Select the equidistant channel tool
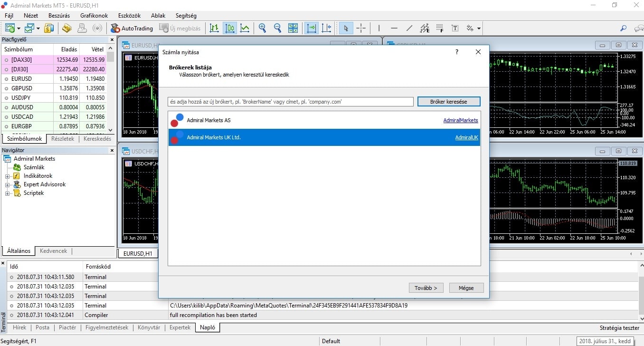This screenshot has width=644, height=346. pyautogui.click(x=425, y=28)
